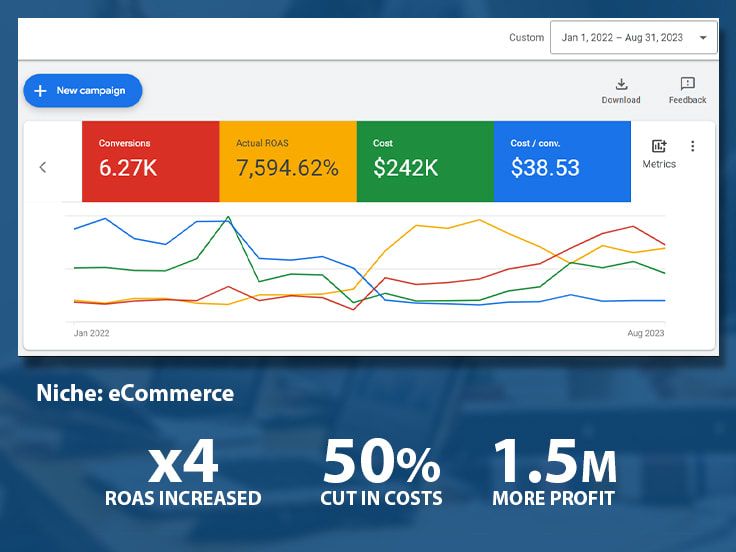Click the Jan 2022 axis label
The width and height of the screenshot is (736, 552).
[92, 333]
